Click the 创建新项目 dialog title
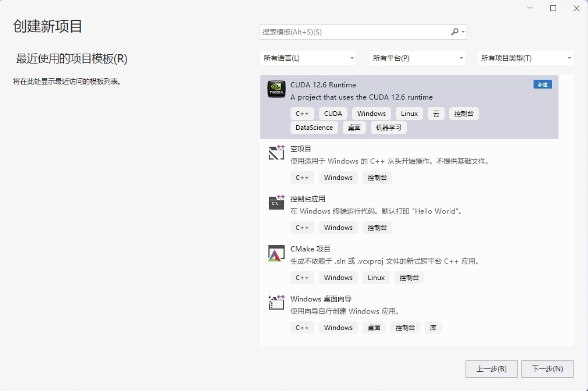The width and height of the screenshot is (588, 391). click(47, 26)
